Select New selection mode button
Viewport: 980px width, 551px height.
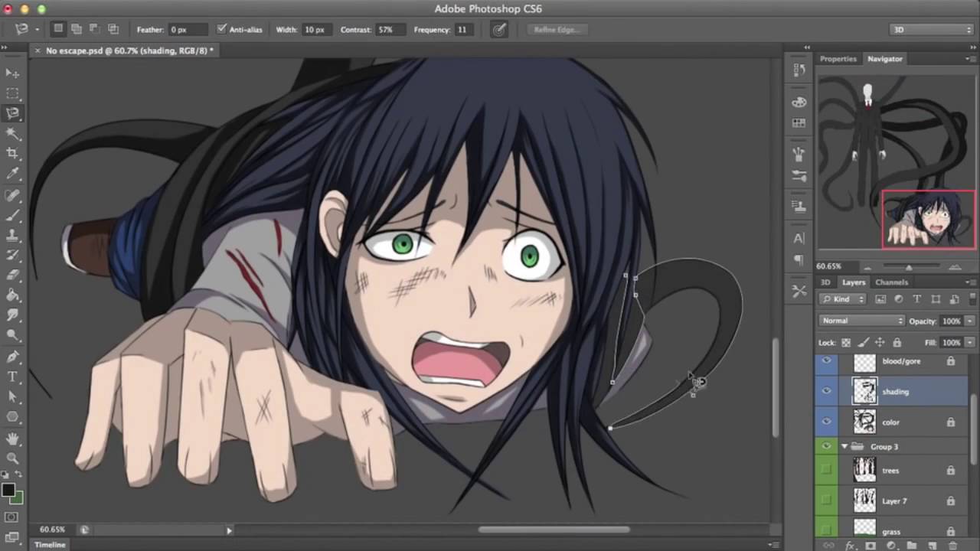click(x=58, y=29)
